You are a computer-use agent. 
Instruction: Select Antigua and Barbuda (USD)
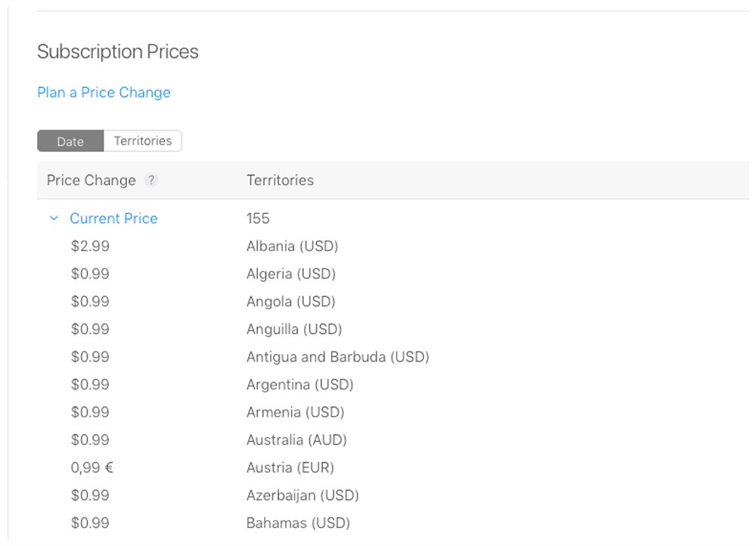(x=337, y=357)
